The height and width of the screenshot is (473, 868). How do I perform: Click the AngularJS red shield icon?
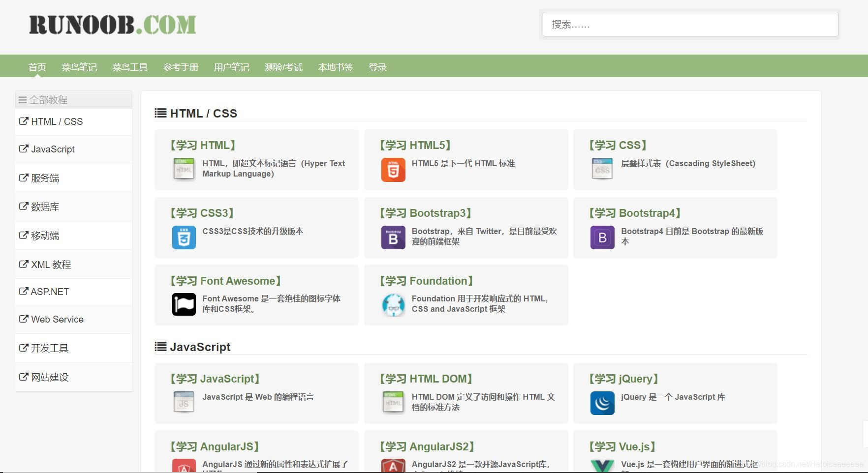(184, 466)
